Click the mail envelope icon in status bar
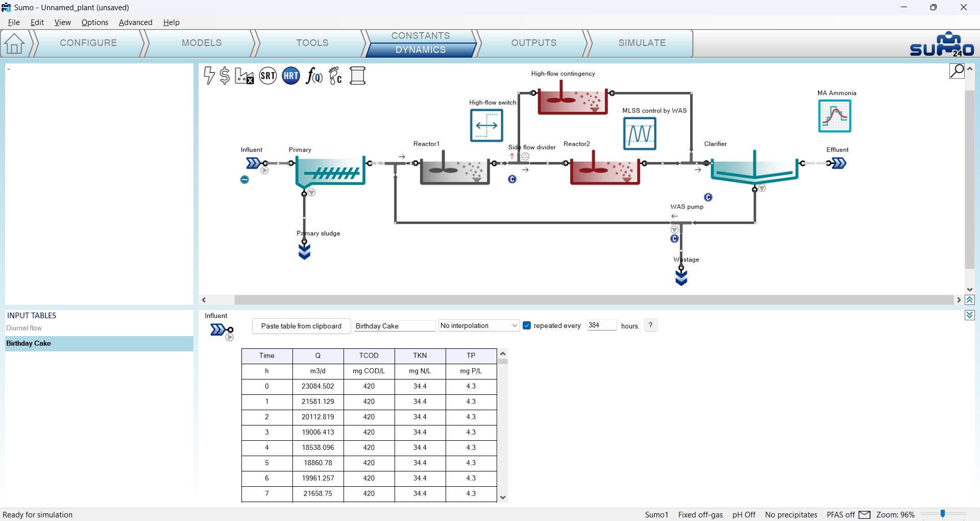Image resolution: width=980 pixels, height=521 pixels. pos(865,514)
